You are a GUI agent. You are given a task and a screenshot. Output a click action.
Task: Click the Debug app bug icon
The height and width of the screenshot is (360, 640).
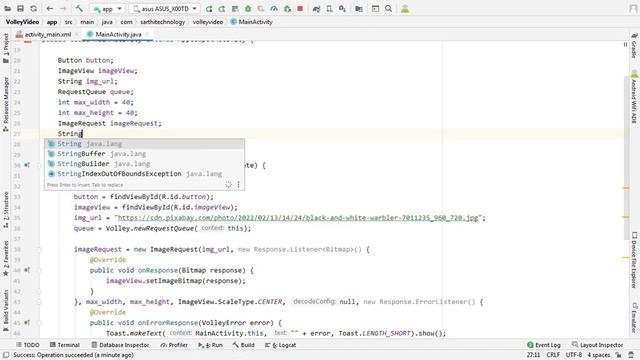[x=248, y=9]
